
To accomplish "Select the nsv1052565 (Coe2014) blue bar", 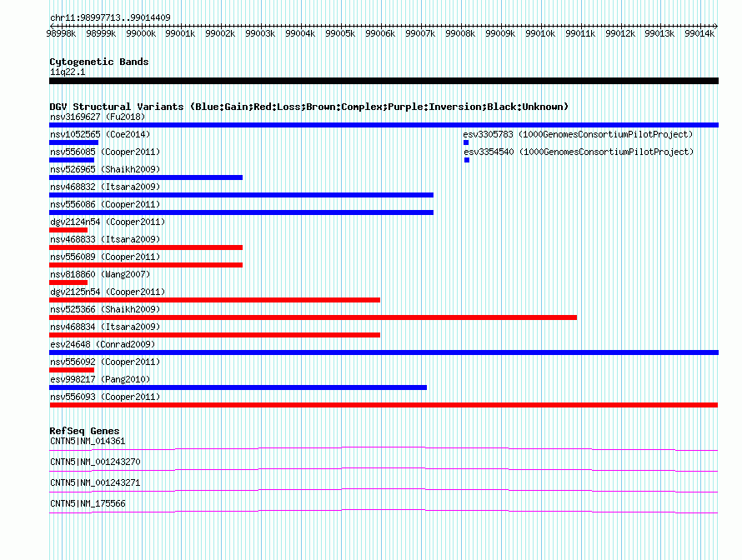I will coord(74,142).
